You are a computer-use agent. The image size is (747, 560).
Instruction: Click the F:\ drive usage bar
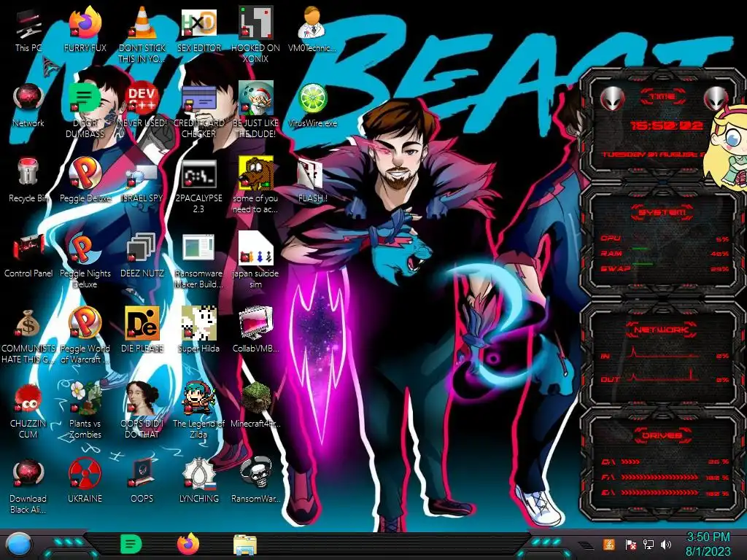coord(659,477)
